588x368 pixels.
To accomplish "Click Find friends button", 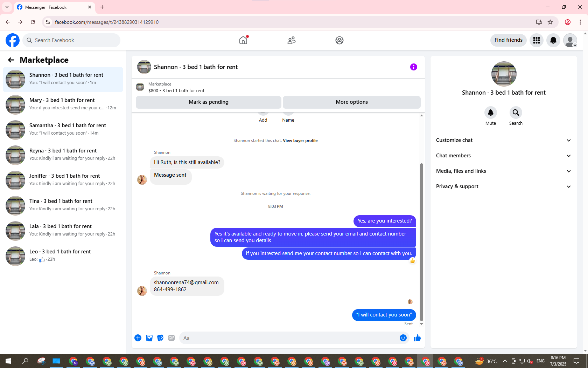I will (508, 40).
